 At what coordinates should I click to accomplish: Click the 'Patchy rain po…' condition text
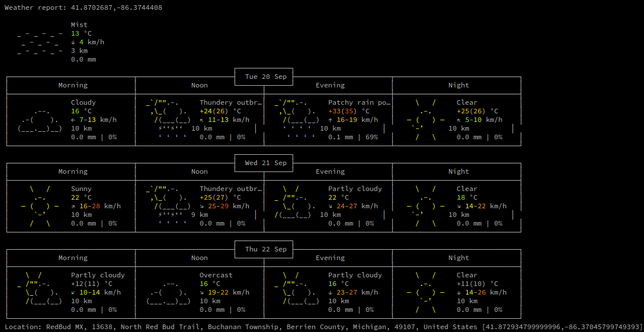[360, 102]
